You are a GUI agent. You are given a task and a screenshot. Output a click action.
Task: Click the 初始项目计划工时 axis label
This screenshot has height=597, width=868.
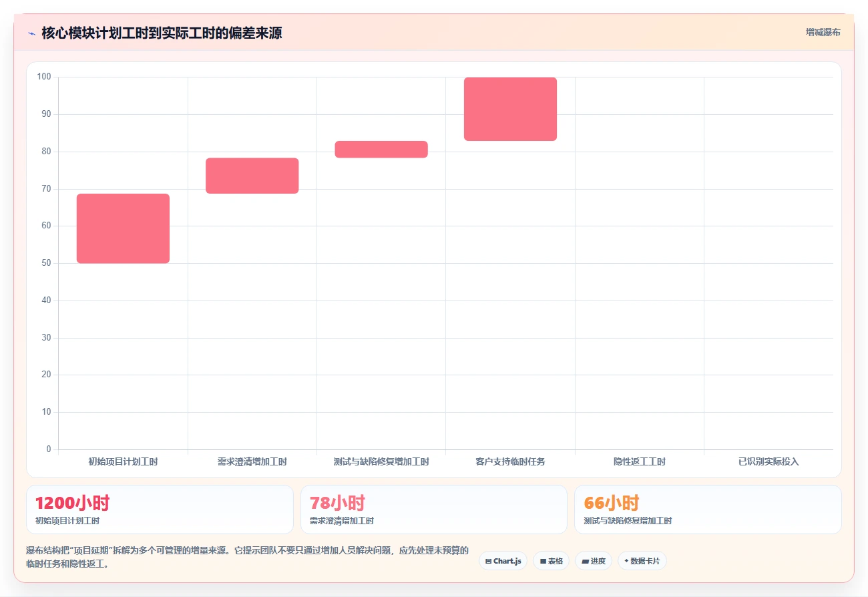point(123,461)
